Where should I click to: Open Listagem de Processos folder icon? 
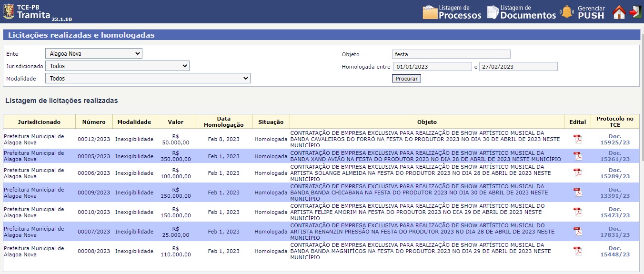pyautogui.click(x=430, y=12)
